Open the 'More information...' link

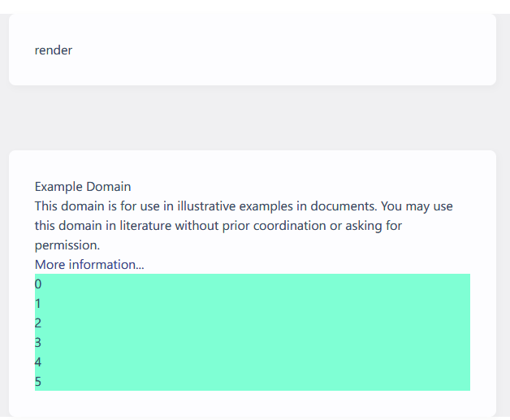tap(89, 265)
